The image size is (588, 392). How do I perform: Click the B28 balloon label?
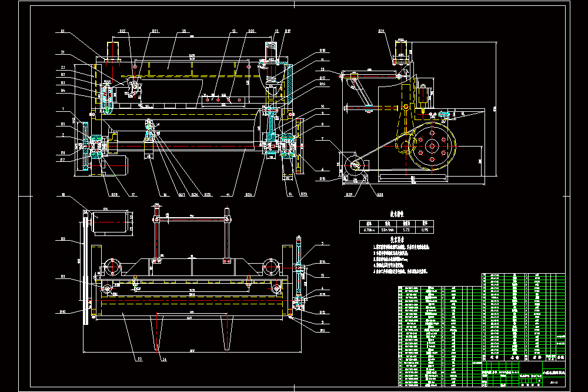[x=115, y=194]
